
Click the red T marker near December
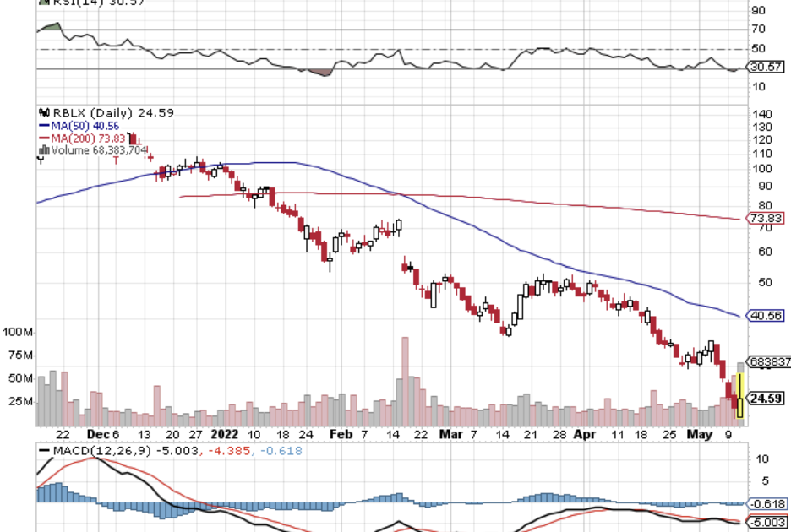pos(116,160)
